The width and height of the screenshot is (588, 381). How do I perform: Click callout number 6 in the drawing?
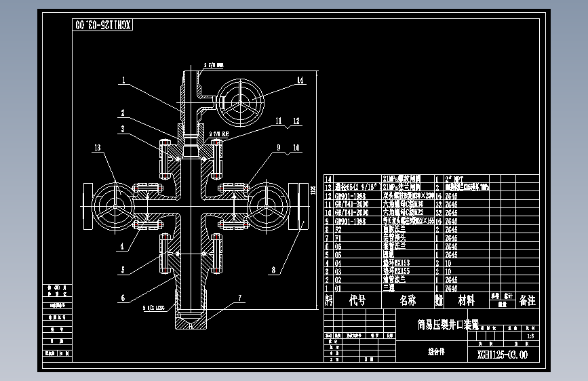tap(123, 298)
